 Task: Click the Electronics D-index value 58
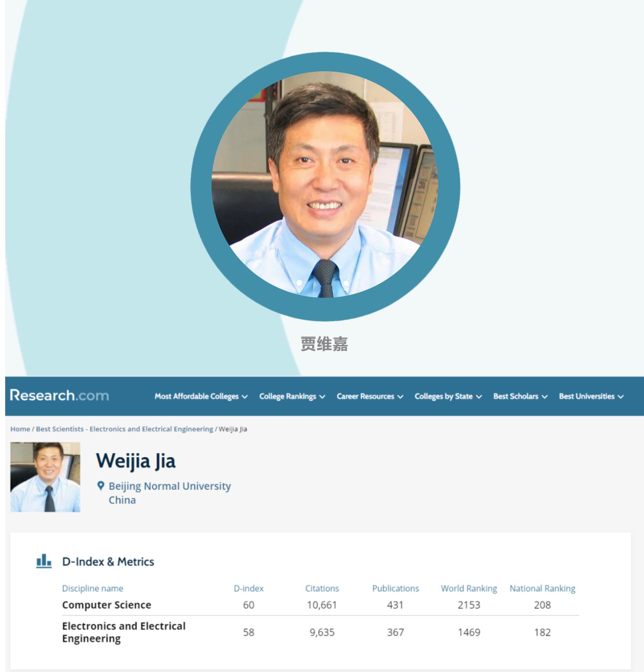click(x=249, y=632)
